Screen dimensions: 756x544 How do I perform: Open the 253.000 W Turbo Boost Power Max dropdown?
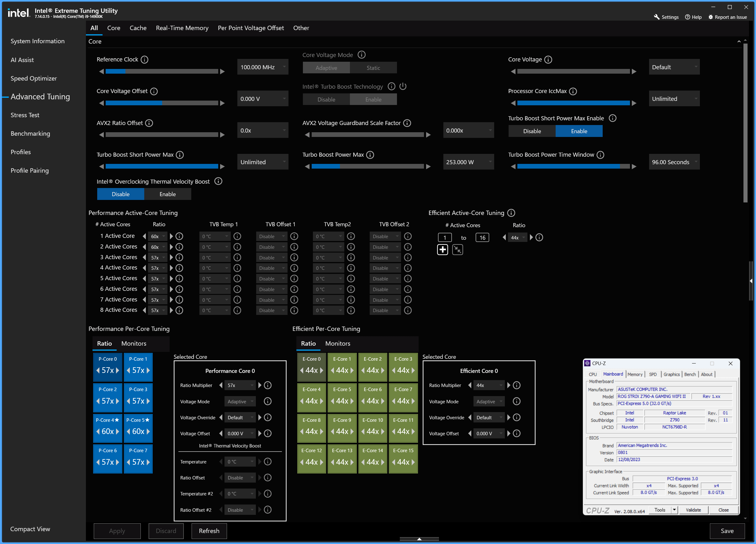(x=468, y=162)
